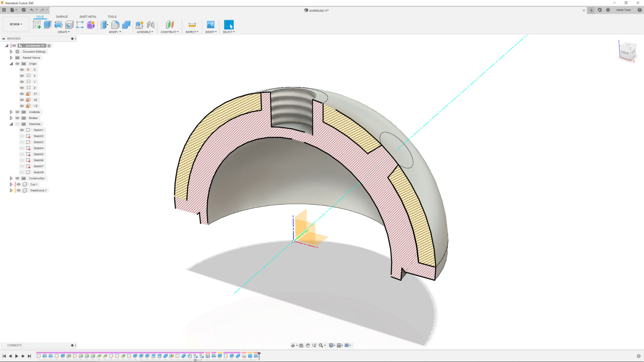
Task: Click the Measure tool under Inspect
Action: point(192,25)
